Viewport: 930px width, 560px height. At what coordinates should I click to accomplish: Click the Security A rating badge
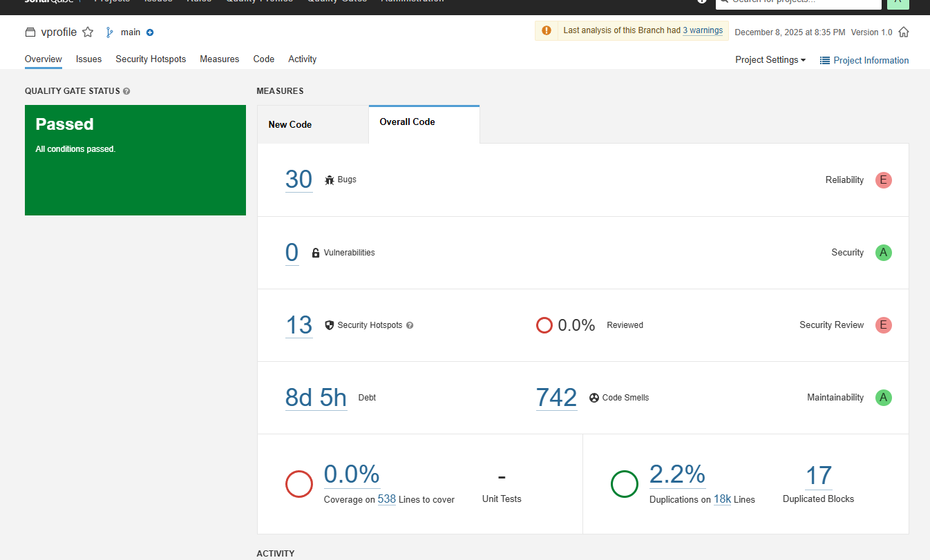(x=884, y=253)
